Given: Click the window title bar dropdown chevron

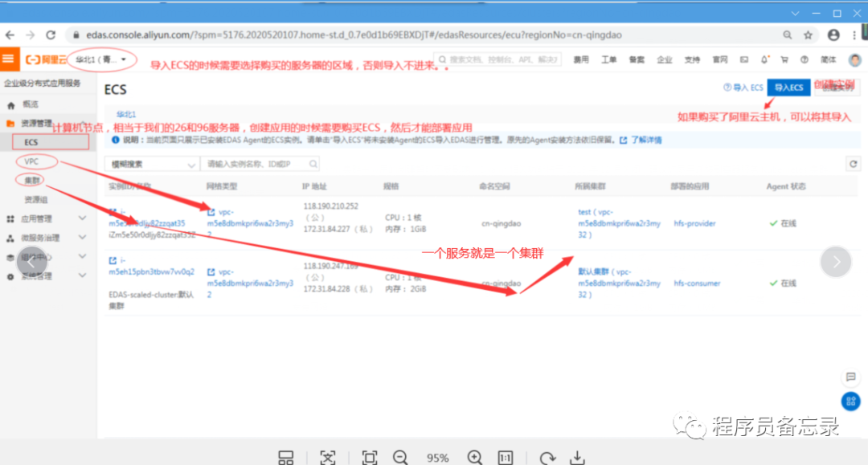Looking at the screenshot, I should [x=795, y=14].
